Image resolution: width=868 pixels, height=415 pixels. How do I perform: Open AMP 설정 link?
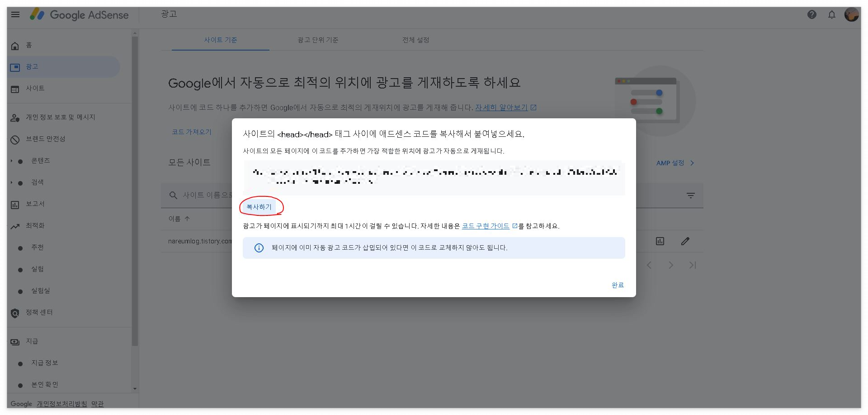(x=675, y=163)
